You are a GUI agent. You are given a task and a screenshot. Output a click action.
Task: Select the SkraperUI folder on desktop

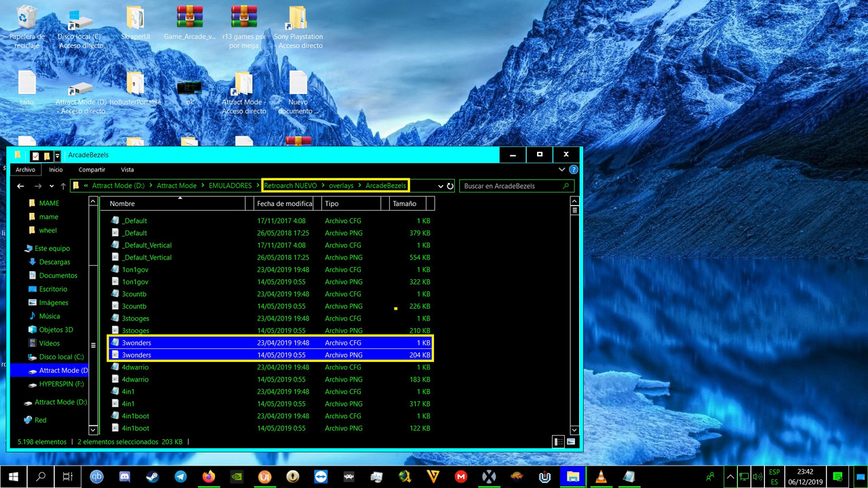click(135, 24)
